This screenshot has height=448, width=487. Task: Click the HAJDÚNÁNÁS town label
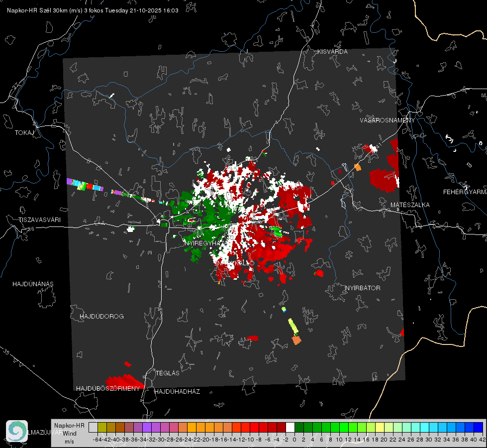[33, 284]
